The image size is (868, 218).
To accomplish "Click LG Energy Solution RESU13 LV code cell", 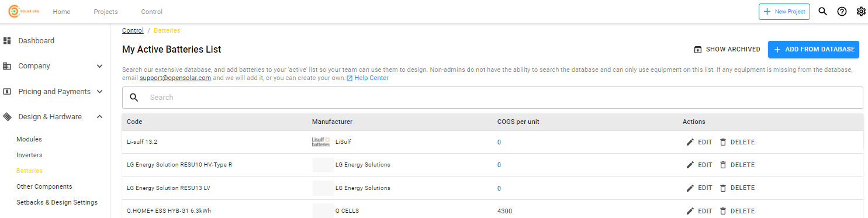I will pyautogui.click(x=168, y=188).
